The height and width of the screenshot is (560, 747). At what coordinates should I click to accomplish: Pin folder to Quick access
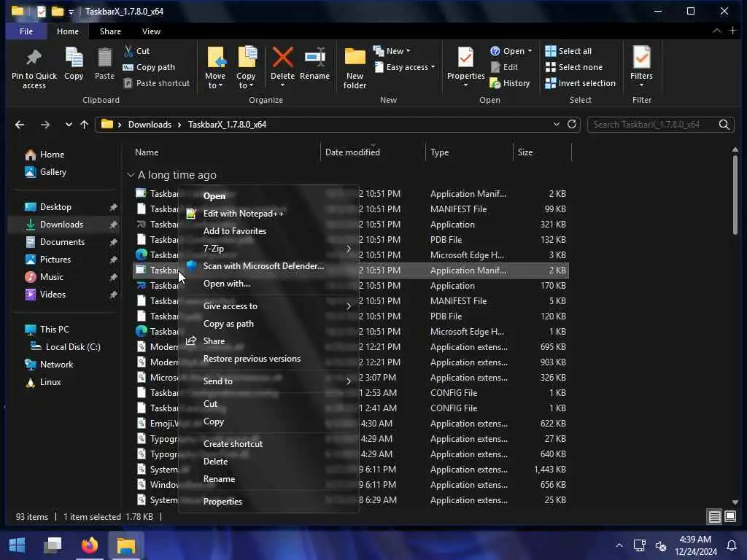34,68
